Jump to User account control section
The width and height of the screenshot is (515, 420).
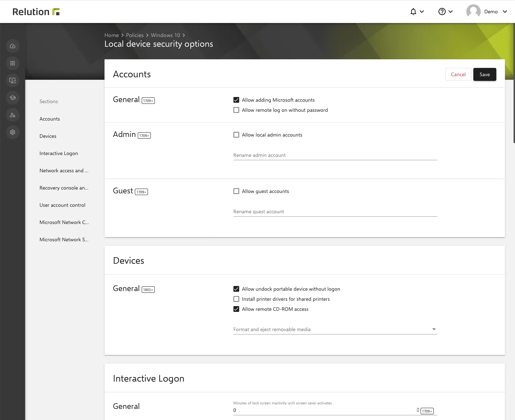(x=62, y=205)
